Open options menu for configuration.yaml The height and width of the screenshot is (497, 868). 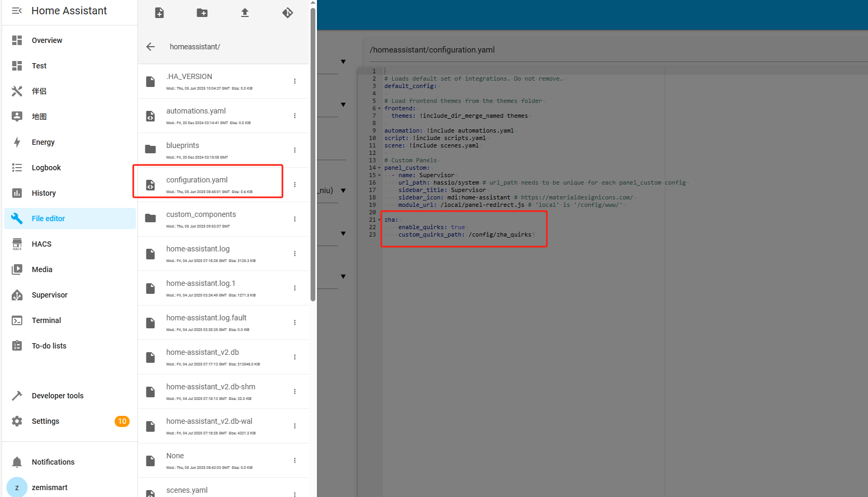tap(295, 185)
